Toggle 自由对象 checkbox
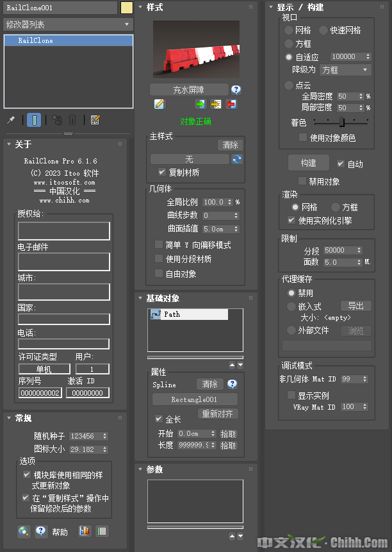Viewport: 392px width, 552px height. [159, 273]
